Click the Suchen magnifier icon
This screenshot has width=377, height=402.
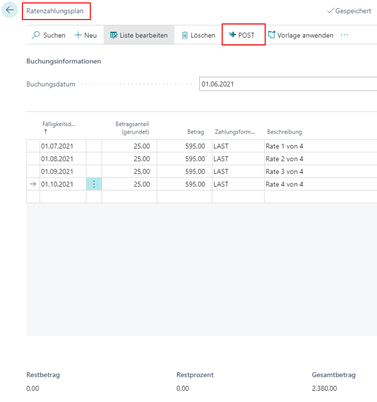36,35
